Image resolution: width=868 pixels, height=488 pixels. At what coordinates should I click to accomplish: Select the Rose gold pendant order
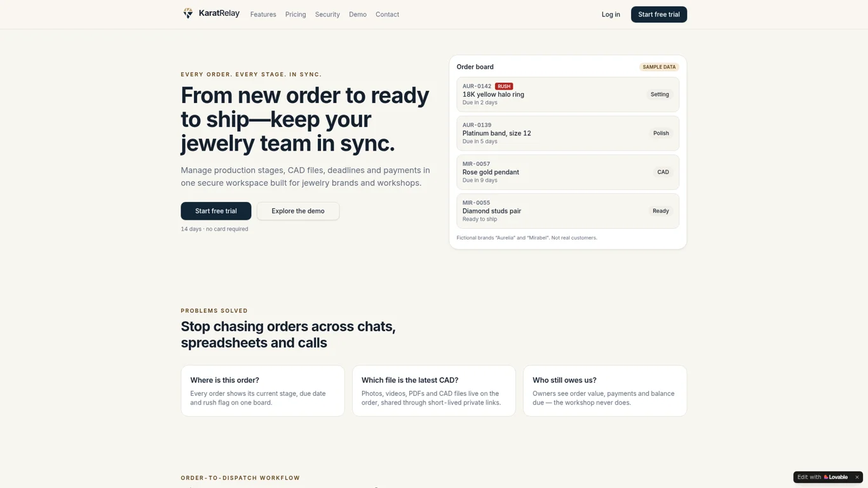(567, 172)
